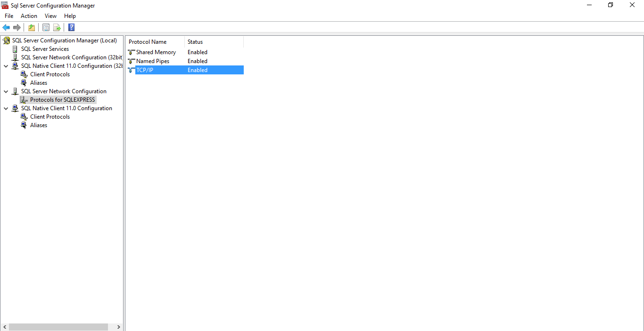Click Enabled status in the TCP/IP row
This screenshot has height=331, width=644.
pyautogui.click(x=198, y=70)
